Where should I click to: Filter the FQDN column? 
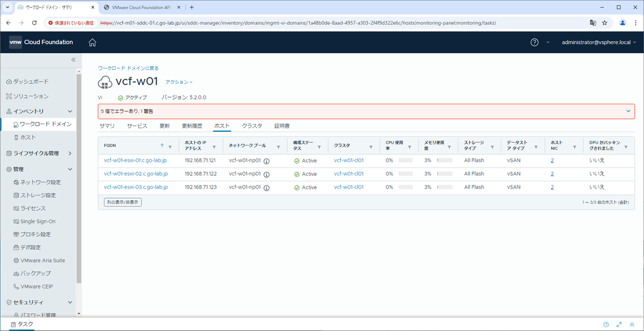170,146
